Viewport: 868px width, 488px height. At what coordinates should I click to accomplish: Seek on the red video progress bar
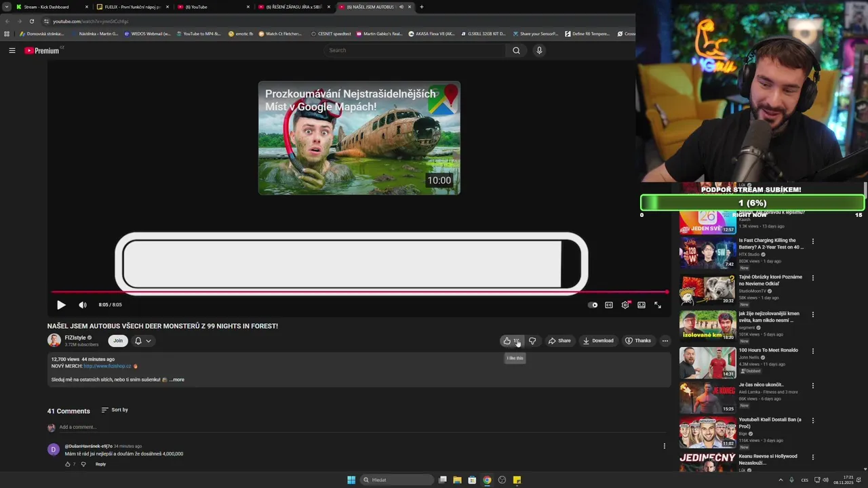[x=359, y=292]
